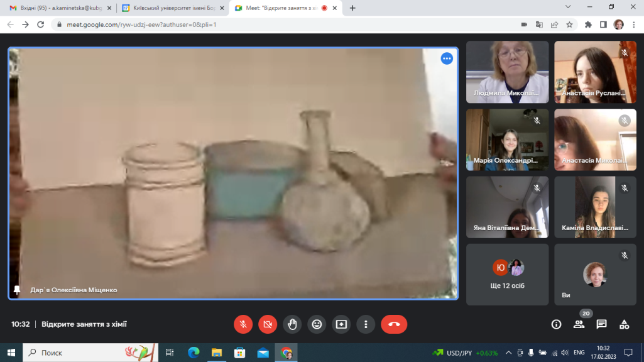Open File Explorer from taskbar
This screenshot has height=362, width=644.
[216, 353]
